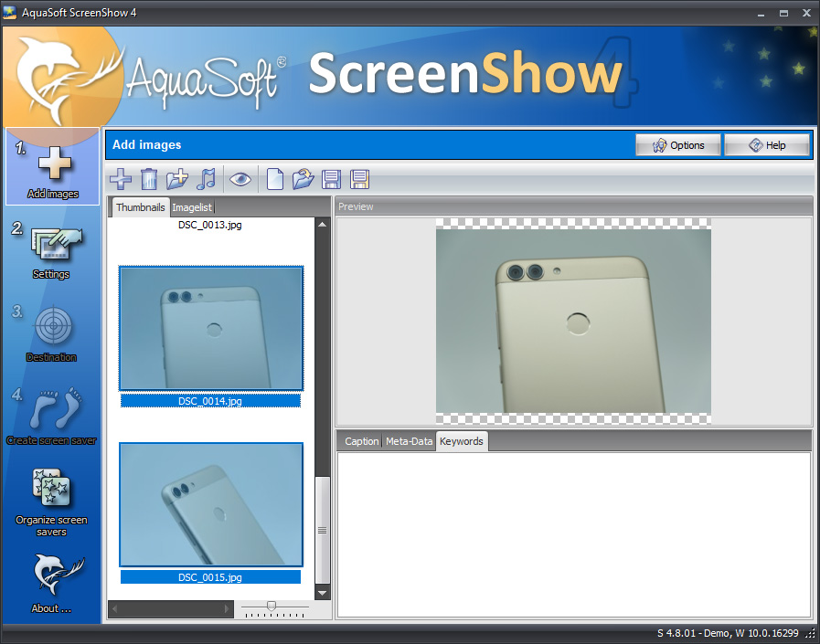Click the open project folder icon
The width and height of the screenshot is (820, 644).
303,179
